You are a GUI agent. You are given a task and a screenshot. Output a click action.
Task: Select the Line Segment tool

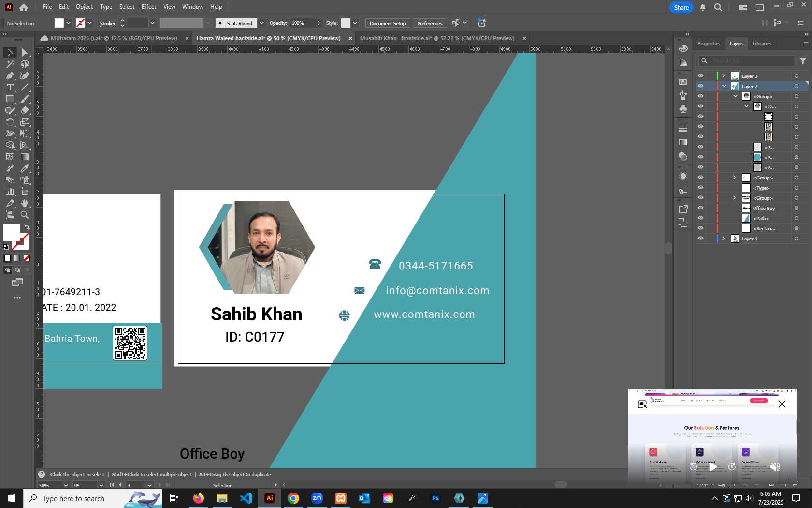click(25, 87)
